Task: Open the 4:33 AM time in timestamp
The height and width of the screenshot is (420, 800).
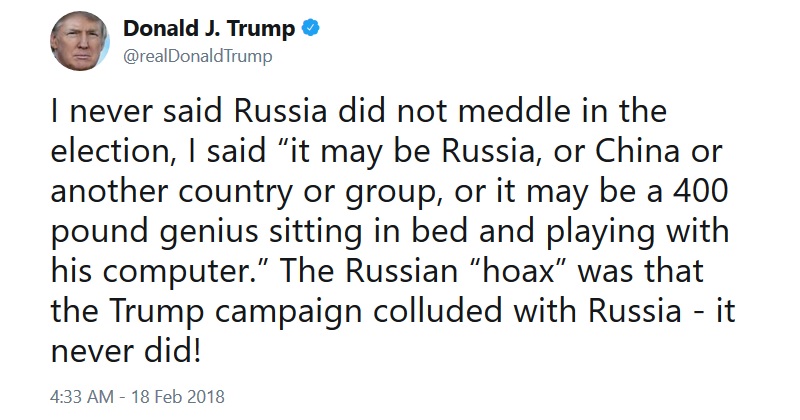Action: [82, 397]
